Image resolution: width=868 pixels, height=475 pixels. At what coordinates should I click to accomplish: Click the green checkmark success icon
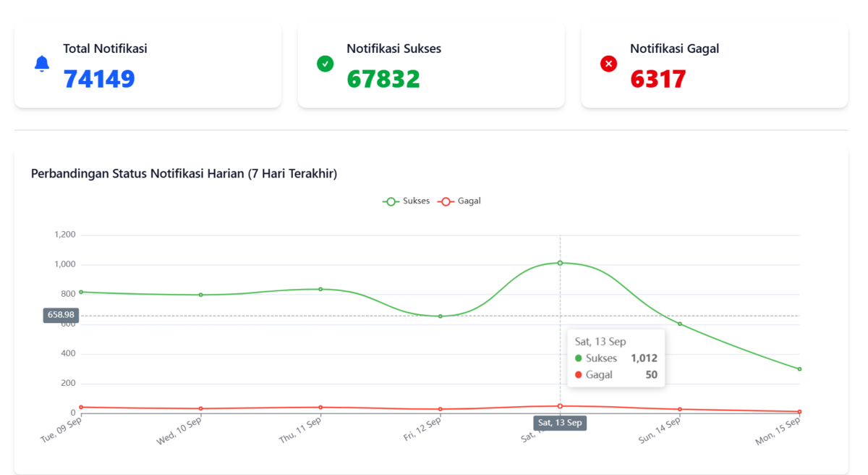click(x=325, y=64)
